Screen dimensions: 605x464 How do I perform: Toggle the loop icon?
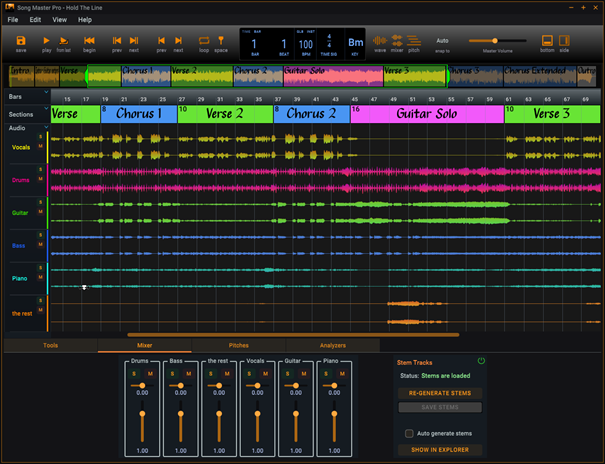tap(204, 41)
